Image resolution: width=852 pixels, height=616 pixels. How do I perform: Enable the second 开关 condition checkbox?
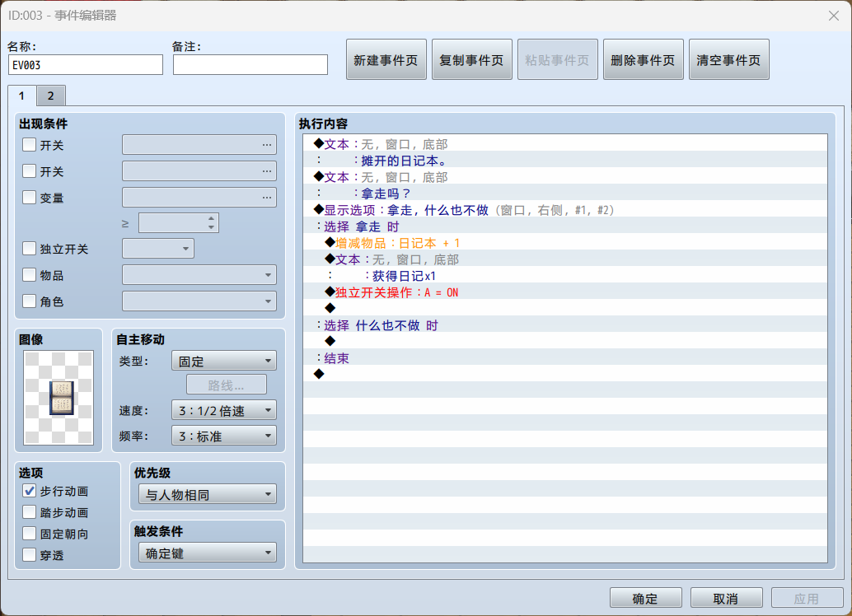pos(30,170)
